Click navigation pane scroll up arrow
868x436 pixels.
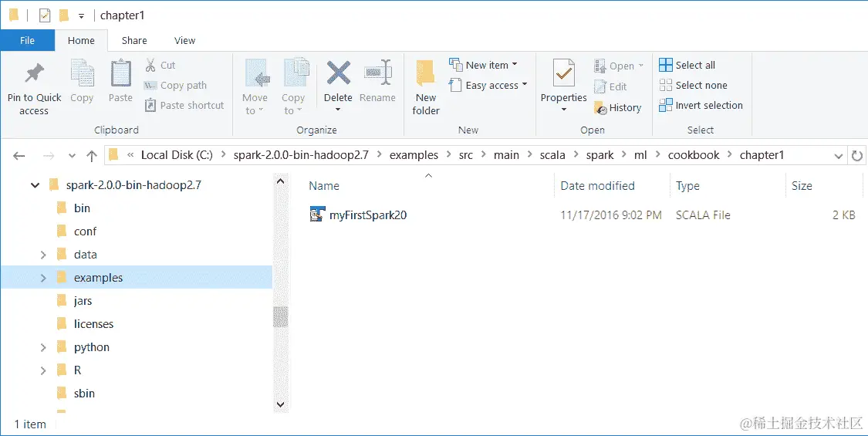click(281, 181)
